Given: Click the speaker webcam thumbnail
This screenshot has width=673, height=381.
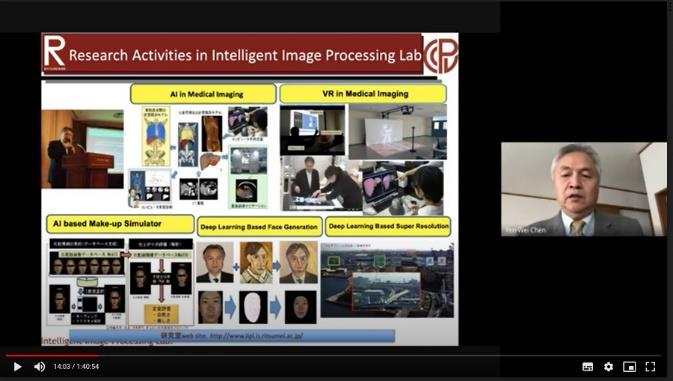Looking at the screenshot, I should [584, 189].
